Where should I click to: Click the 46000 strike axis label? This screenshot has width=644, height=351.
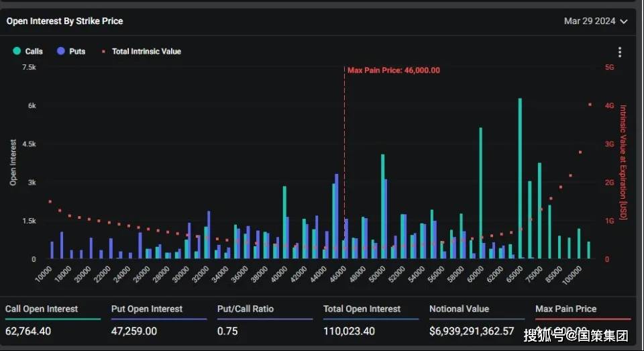pos(338,274)
